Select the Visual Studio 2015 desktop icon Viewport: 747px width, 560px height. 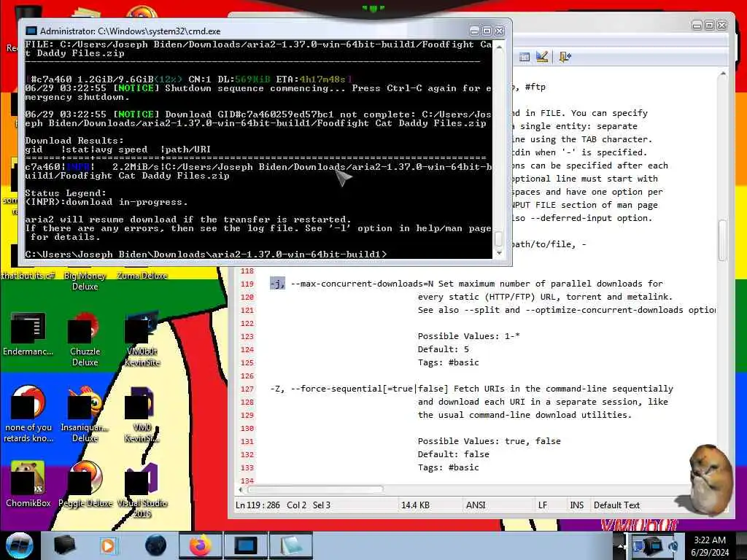142,491
